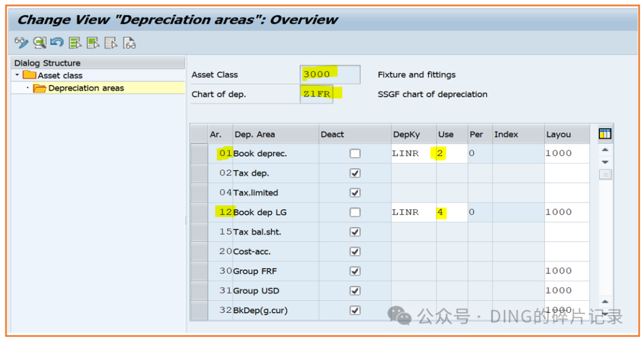Click the Ar. column header
The image size is (644, 342).
[x=220, y=134]
